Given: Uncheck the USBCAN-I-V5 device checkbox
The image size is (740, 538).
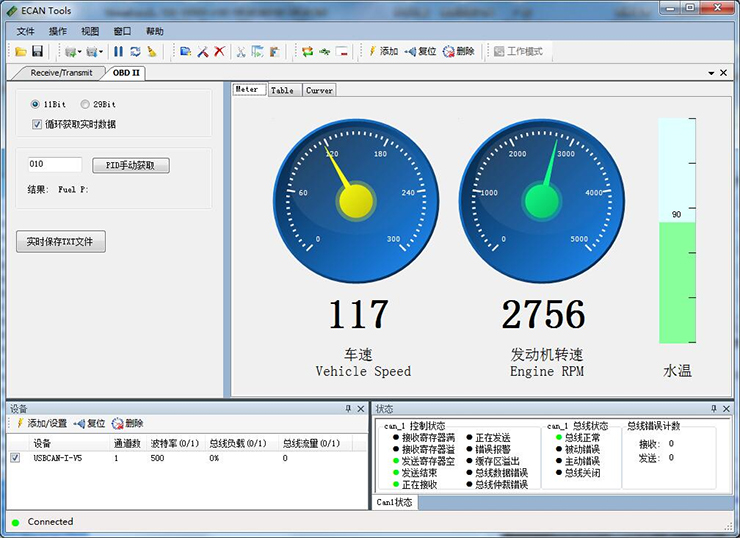Looking at the screenshot, I should [15, 458].
